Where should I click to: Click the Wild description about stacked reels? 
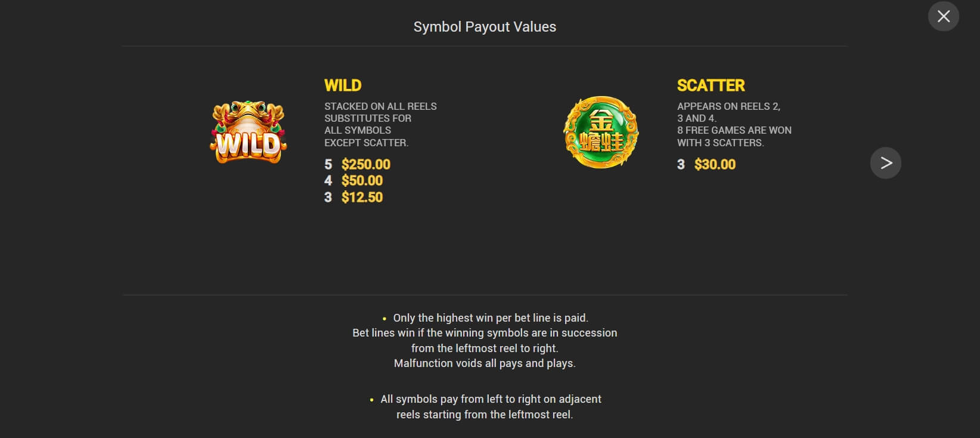[380, 124]
